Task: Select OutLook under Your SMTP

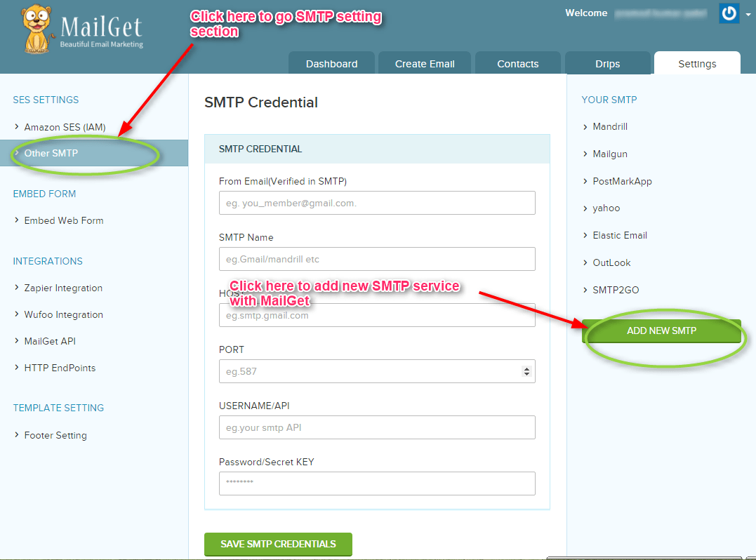Action: click(x=611, y=263)
